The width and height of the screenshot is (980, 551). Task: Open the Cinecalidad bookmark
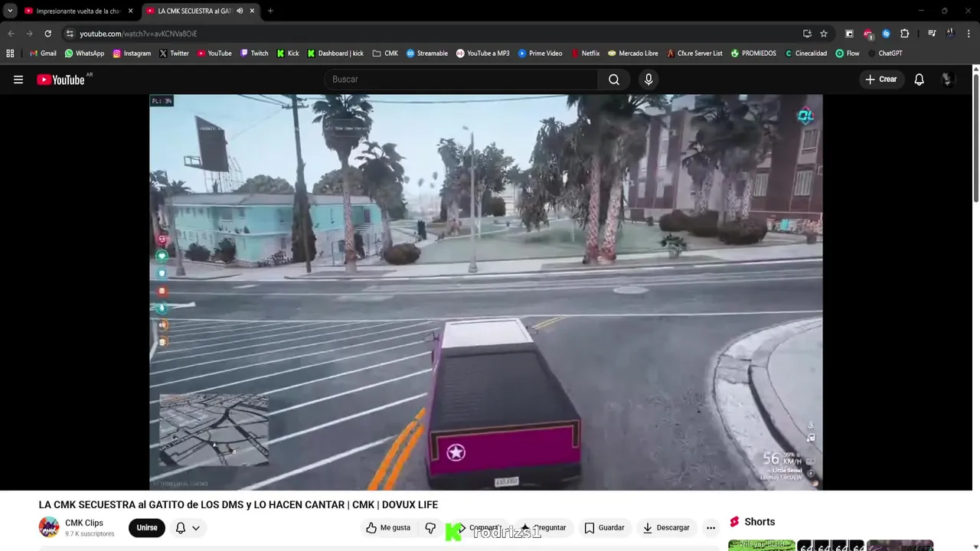[805, 54]
